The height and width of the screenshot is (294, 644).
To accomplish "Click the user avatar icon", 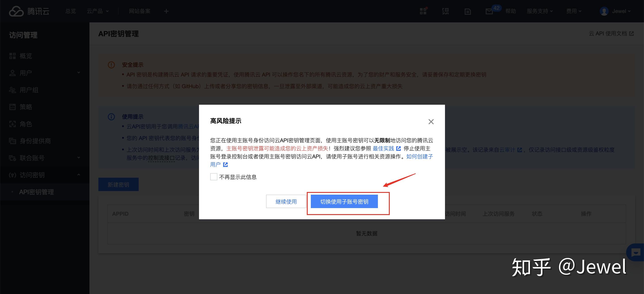I will click(x=604, y=11).
